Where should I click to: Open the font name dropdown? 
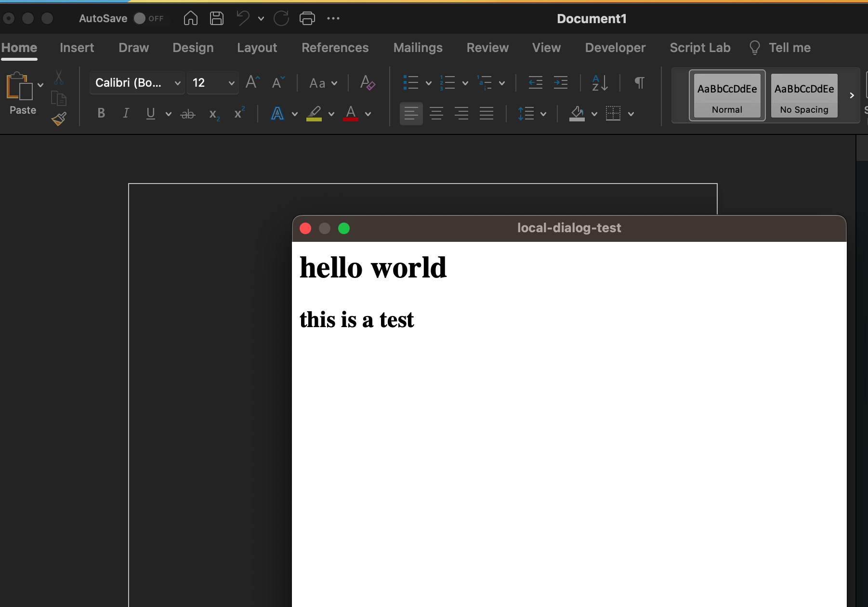click(x=177, y=82)
